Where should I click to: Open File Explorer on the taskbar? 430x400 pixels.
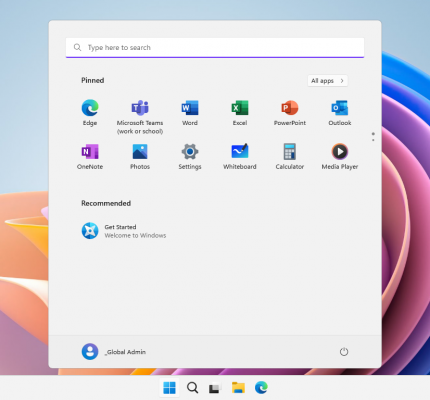(x=238, y=388)
